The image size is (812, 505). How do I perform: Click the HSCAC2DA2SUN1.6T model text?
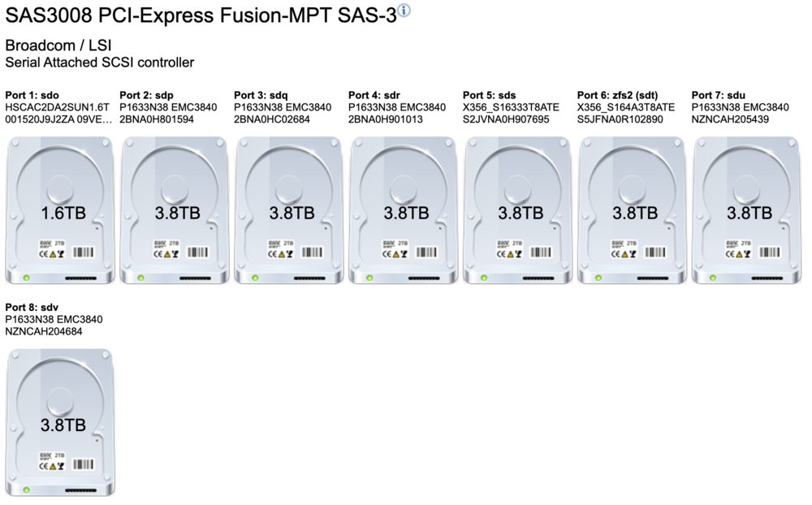(58, 107)
